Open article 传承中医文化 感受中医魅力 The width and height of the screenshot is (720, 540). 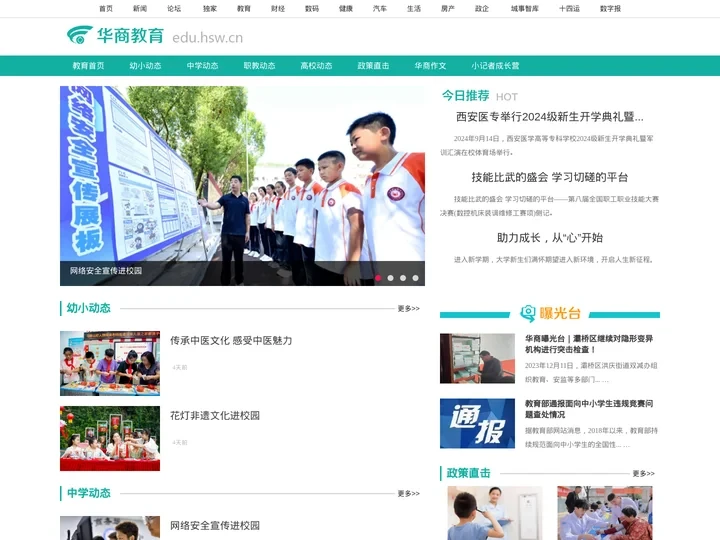(x=231, y=341)
